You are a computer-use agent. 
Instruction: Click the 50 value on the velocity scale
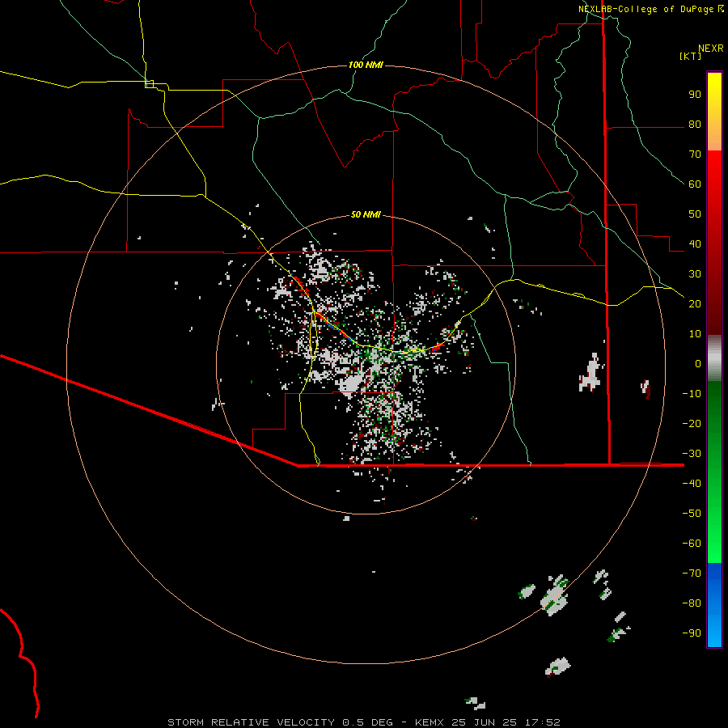(695, 214)
